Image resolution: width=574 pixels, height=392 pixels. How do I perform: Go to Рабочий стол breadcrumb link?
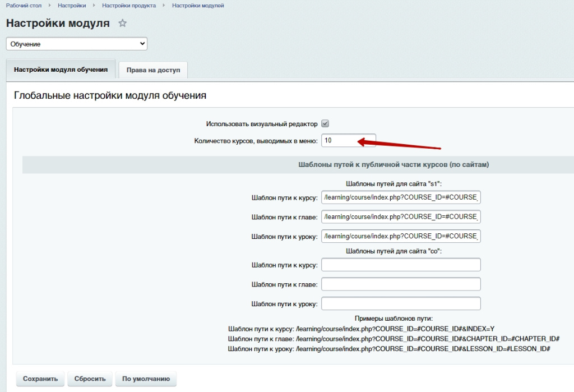[23, 5]
